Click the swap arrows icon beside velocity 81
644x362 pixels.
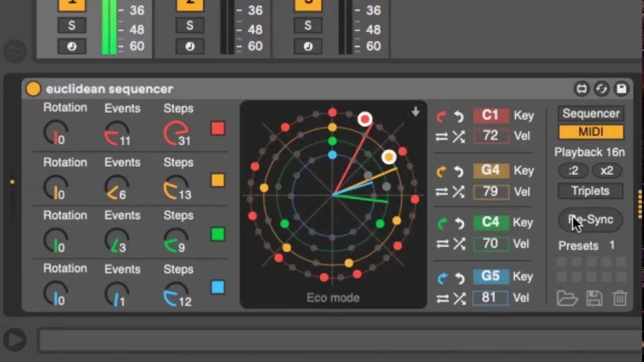point(442,299)
